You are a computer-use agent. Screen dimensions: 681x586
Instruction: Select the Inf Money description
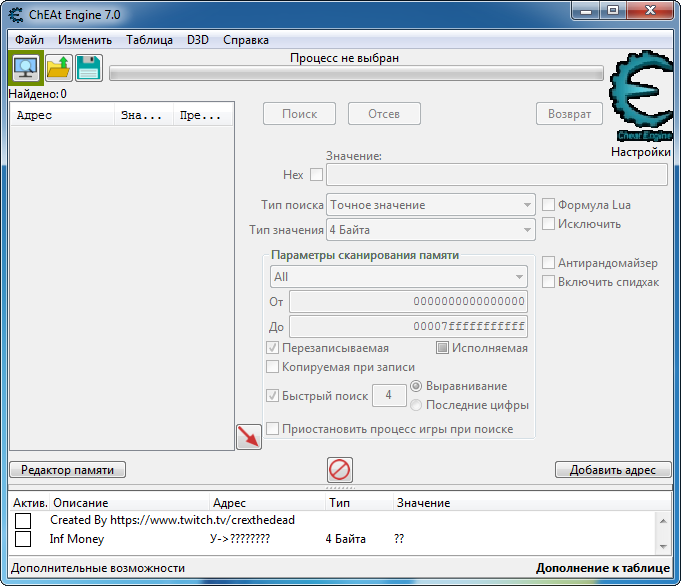[77, 539]
